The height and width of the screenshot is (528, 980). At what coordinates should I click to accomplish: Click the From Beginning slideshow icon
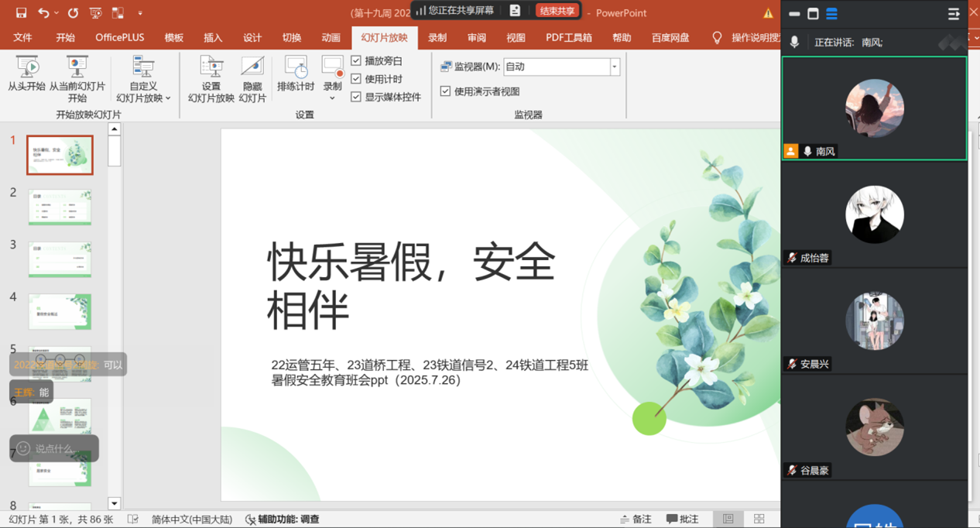(x=27, y=68)
